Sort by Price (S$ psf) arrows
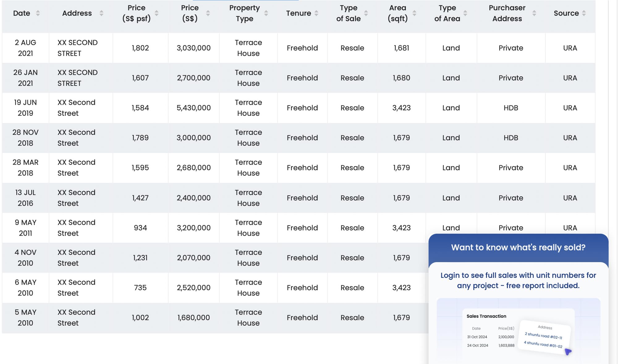618x364 pixels. (157, 13)
